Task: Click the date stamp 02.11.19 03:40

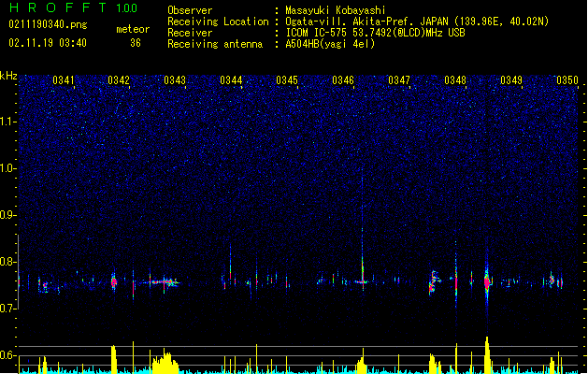Action: point(48,43)
